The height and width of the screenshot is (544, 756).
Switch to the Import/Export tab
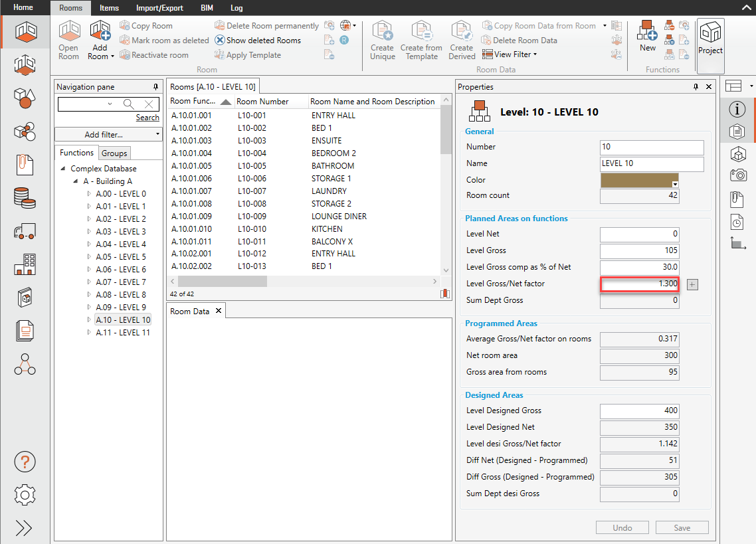coord(159,8)
